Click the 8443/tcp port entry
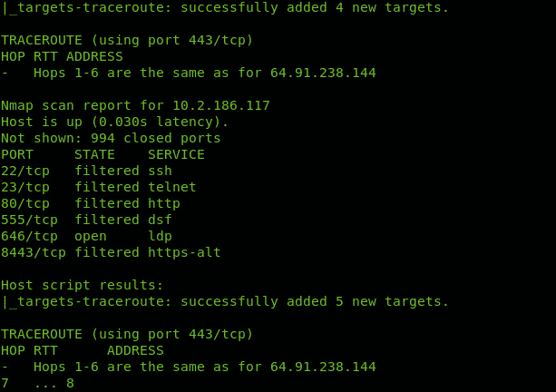The height and width of the screenshot is (392, 556). click(34, 253)
